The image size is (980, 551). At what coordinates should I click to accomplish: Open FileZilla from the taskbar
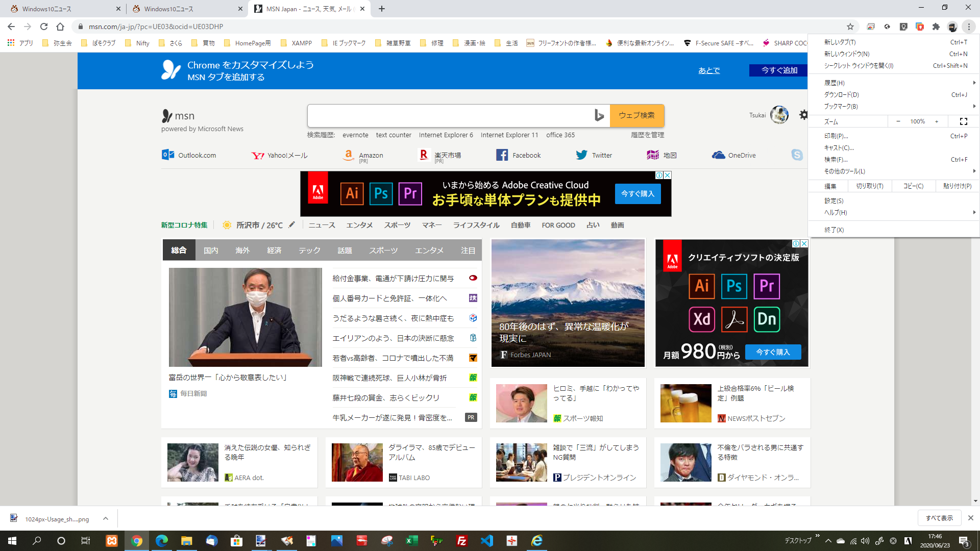(461, 541)
